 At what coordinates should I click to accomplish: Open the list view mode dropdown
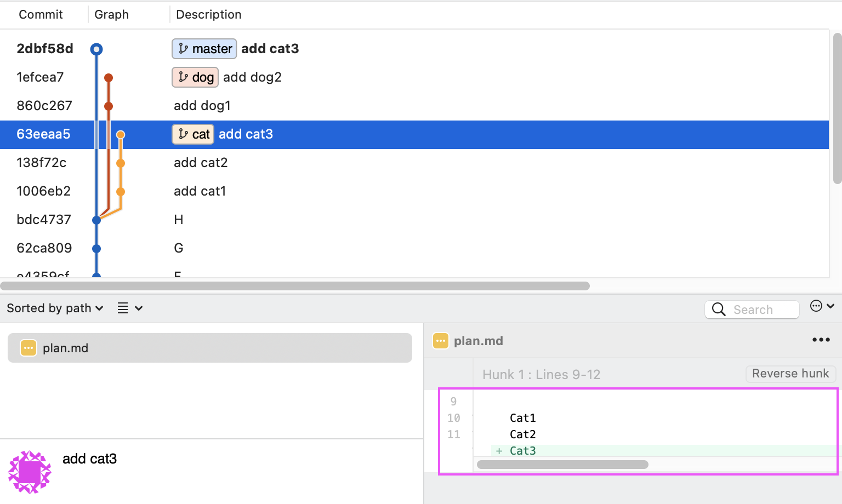pos(130,308)
